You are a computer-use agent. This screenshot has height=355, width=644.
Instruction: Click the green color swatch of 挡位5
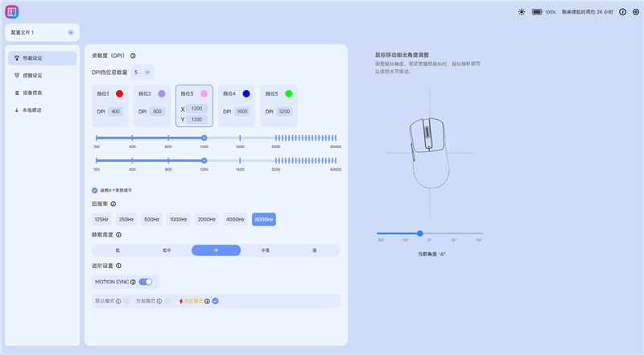pyautogui.click(x=289, y=93)
